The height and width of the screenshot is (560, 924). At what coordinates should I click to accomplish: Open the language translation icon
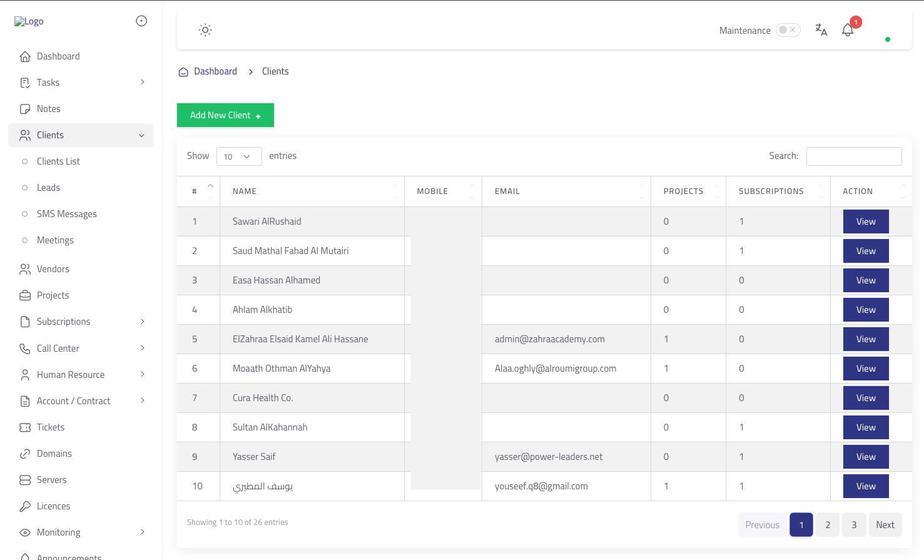pyautogui.click(x=821, y=29)
